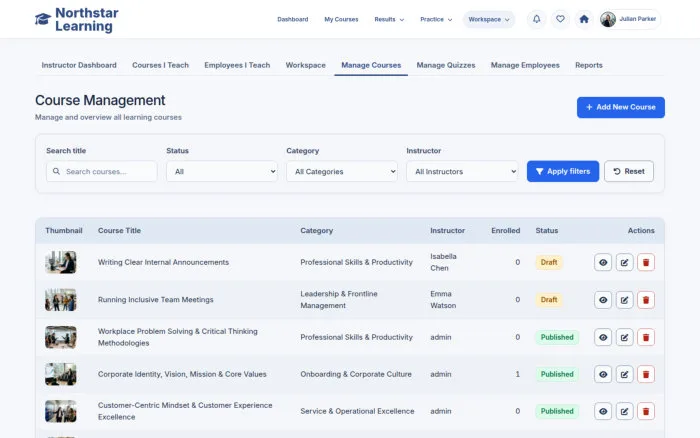Switch to Manage Employees tab
Screen dimensions: 700x438
(x=525, y=65)
